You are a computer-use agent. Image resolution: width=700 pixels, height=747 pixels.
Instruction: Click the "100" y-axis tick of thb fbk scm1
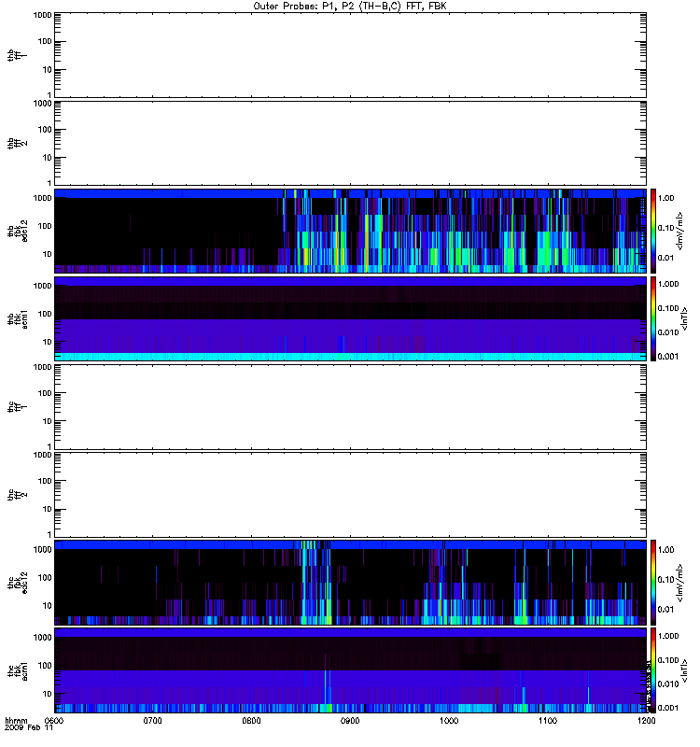(45, 314)
